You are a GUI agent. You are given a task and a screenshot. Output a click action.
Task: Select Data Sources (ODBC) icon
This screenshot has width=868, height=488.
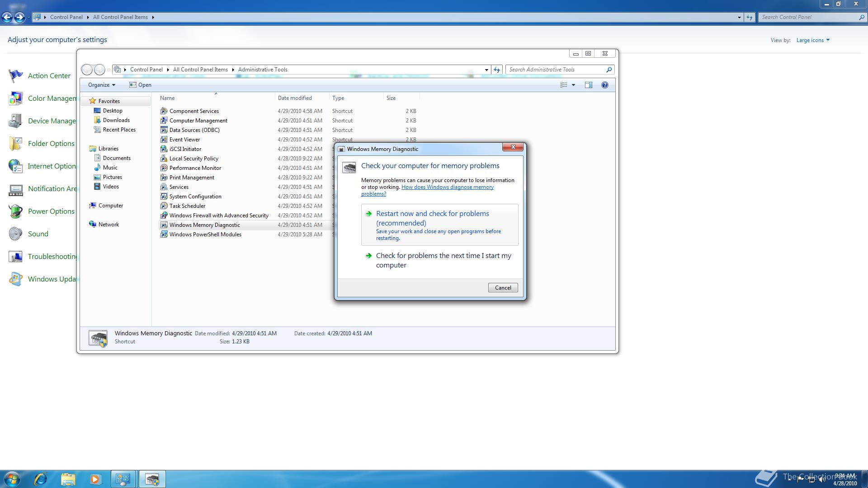point(164,130)
